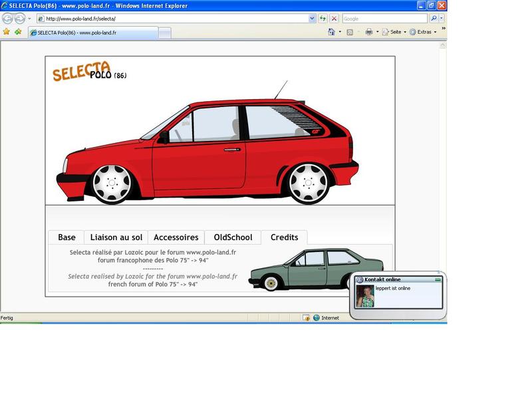
Task: Go back with the browser Back arrow
Action: (x=8, y=19)
